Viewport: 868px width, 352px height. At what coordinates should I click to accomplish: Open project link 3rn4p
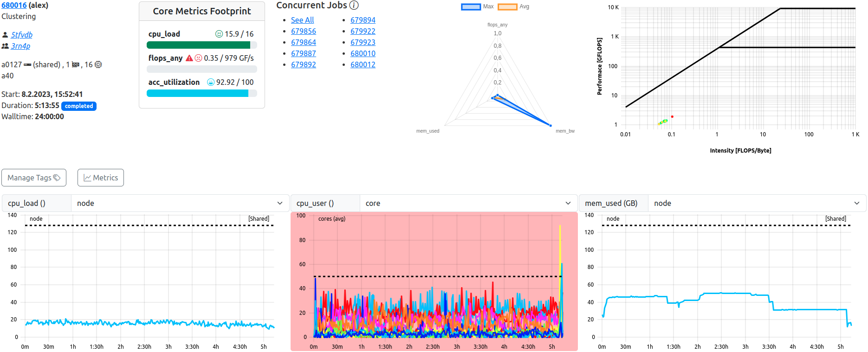(20, 46)
